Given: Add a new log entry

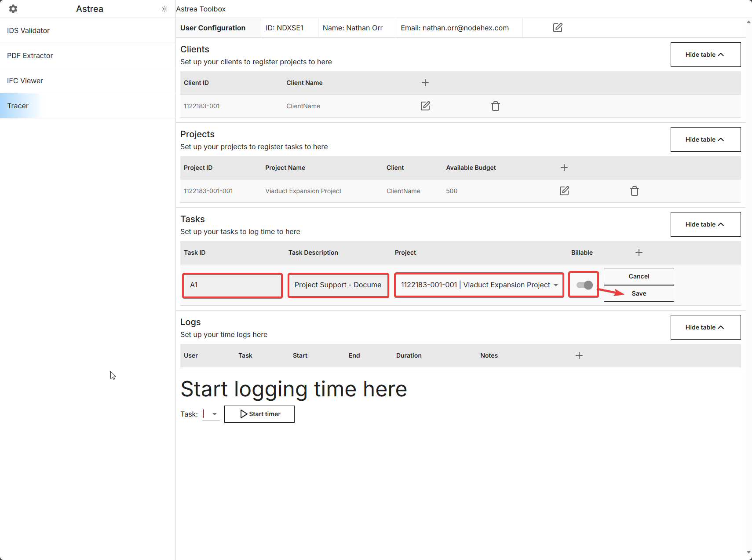Looking at the screenshot, I should click(x=579, y=355).
